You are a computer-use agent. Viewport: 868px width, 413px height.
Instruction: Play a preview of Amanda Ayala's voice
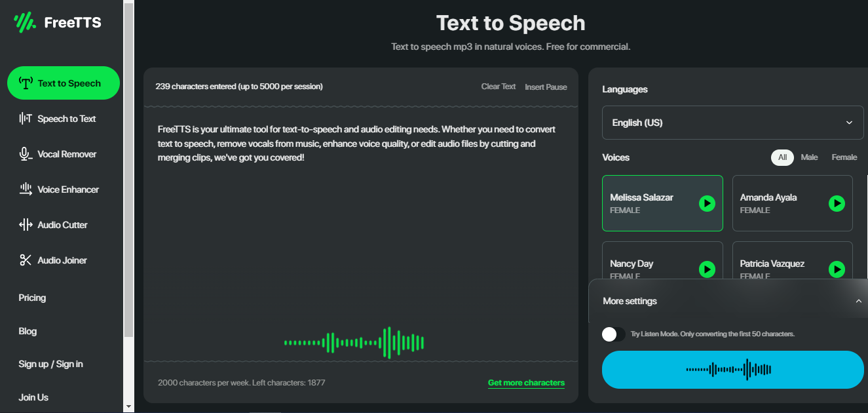[837, 203]
